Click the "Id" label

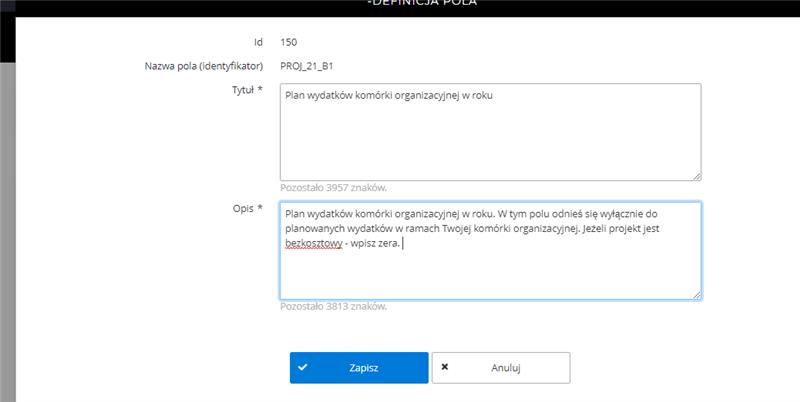256,42
